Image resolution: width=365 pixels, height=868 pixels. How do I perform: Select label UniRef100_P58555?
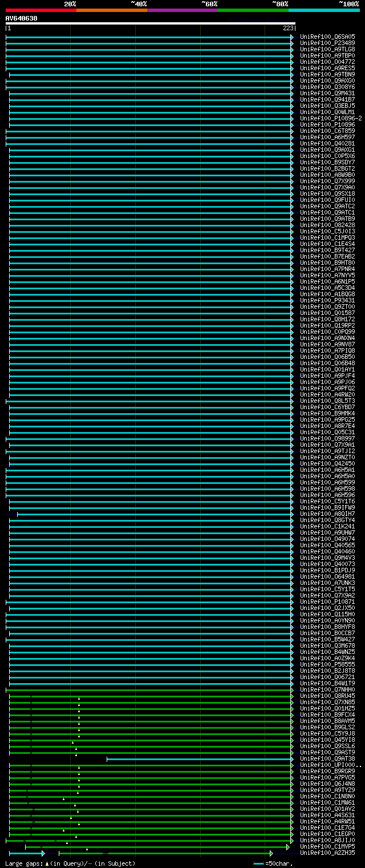(327, 664)
